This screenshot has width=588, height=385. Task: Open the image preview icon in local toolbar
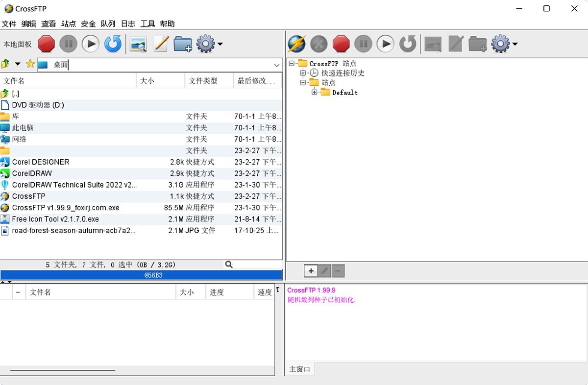(x=138, y=44)
